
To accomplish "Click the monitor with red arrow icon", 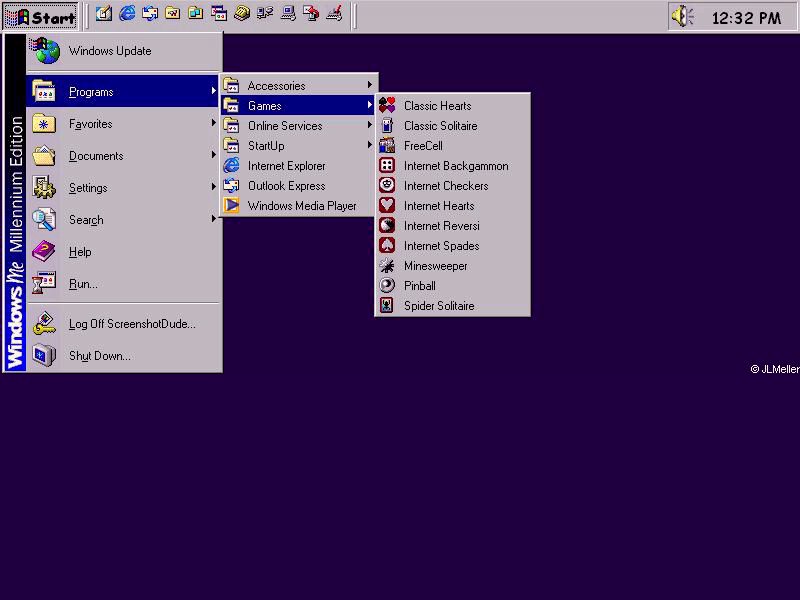I will pyautogui.click(x=311, y=14).
